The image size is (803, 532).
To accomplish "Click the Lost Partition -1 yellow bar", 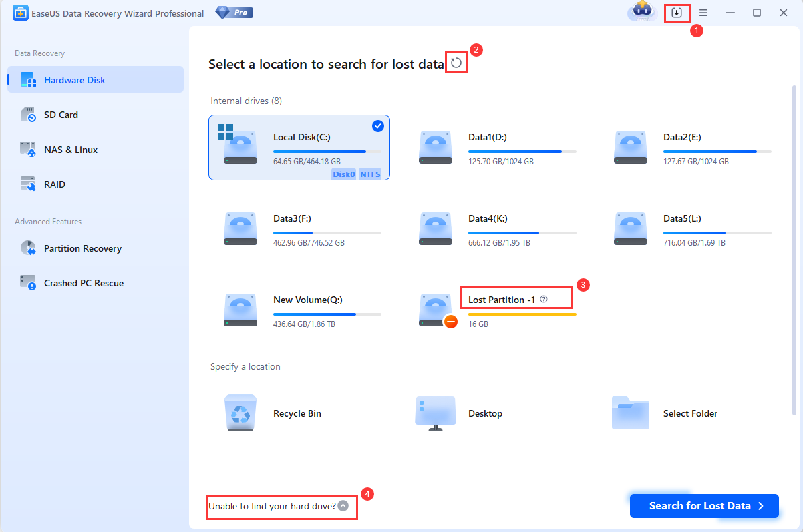I will pyautogui.click(x=522, y=314).
